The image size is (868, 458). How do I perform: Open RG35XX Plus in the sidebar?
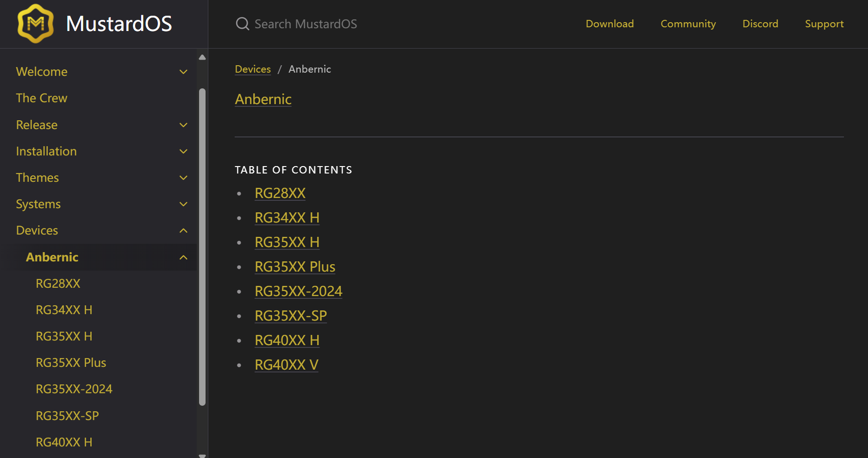click(x=71, y=363)
